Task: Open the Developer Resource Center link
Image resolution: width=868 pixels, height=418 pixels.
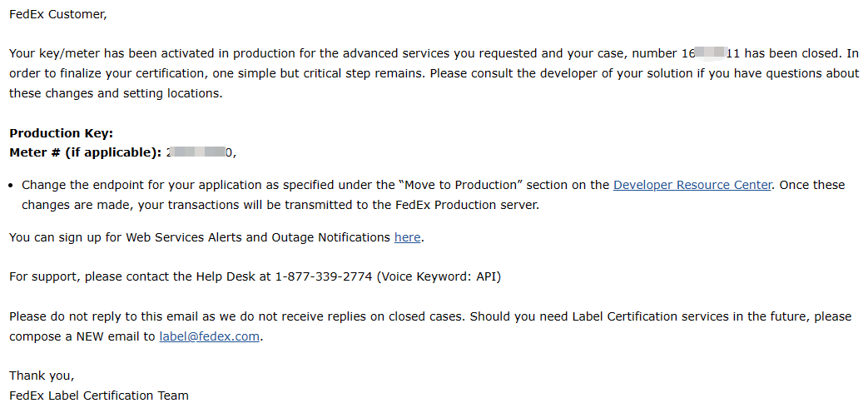Action: coord(692,186)
